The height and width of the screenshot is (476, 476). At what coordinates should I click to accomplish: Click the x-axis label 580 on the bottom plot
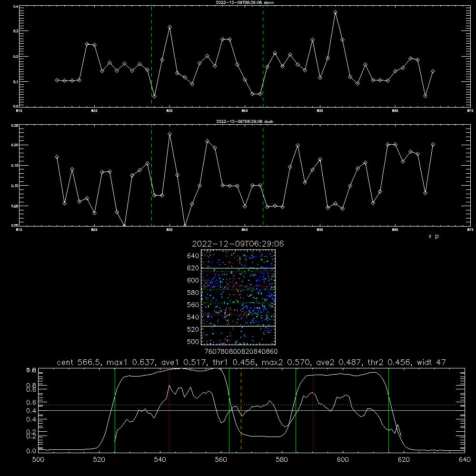click(282, 460)
